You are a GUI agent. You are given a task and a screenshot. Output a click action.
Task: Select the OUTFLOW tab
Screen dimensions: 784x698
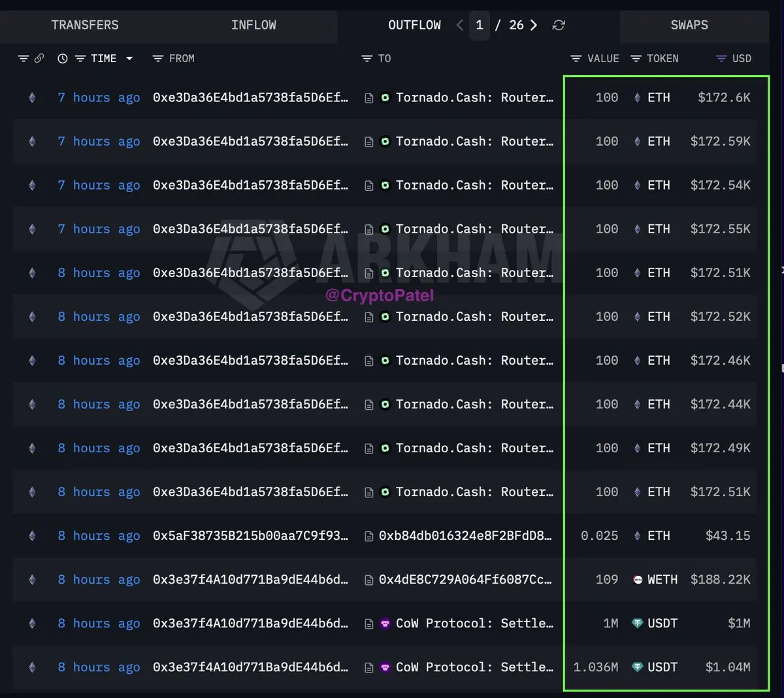(414, 25)
